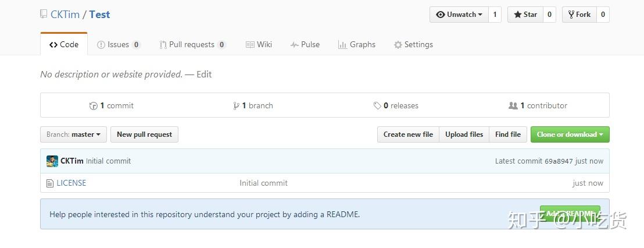
Task: Click the repository book icon beside CKTim
Action: [x=44, y=15]
